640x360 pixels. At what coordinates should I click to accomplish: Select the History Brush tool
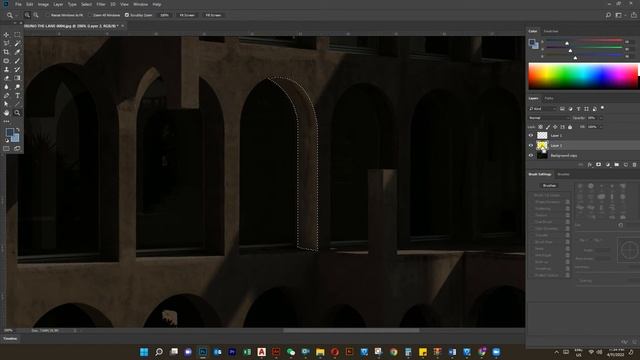click(x=17, y=69)
